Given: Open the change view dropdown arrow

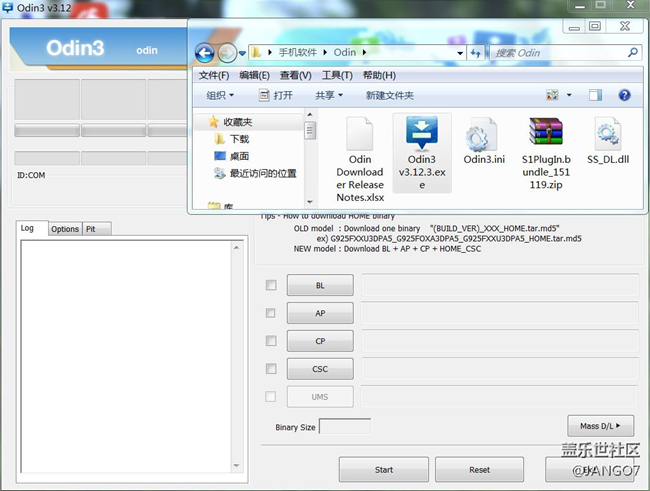Looking at the screenshot, I should click(x=568, y=95).
